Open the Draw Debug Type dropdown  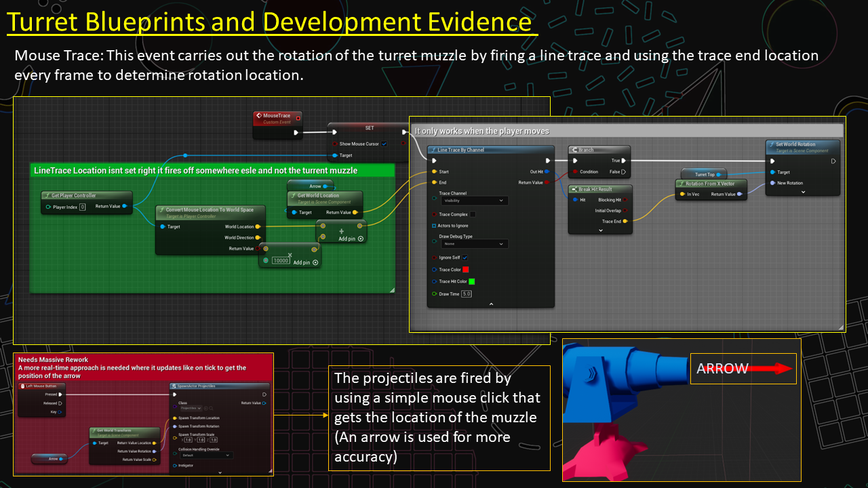[x=473, y=244]
